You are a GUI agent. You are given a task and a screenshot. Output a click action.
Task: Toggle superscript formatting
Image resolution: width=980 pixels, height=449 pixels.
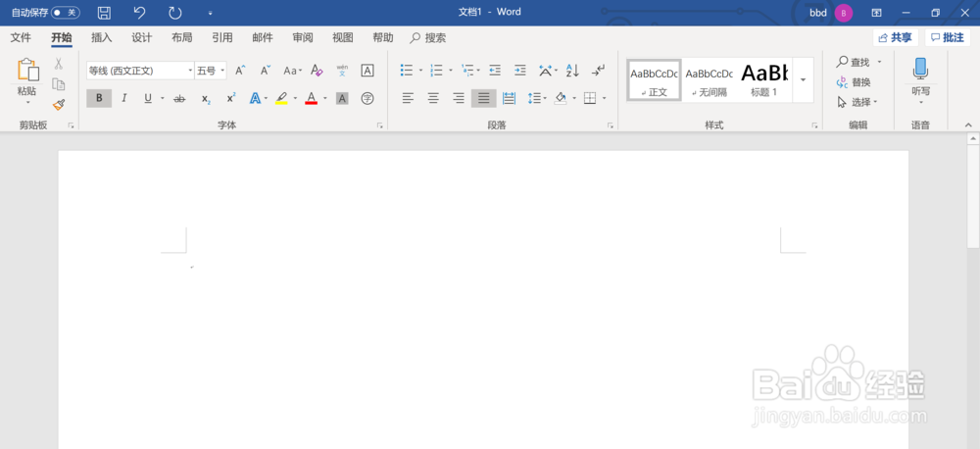[x=231, y=98]
